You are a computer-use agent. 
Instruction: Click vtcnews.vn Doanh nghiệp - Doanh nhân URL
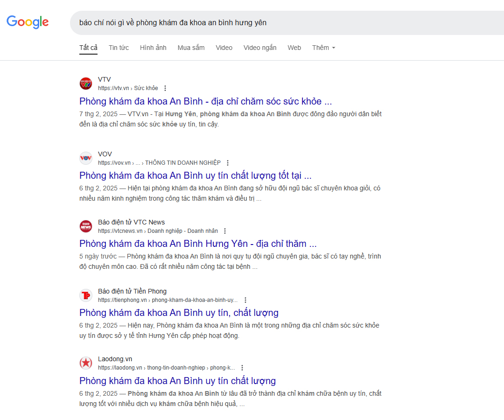click(158, 231)
